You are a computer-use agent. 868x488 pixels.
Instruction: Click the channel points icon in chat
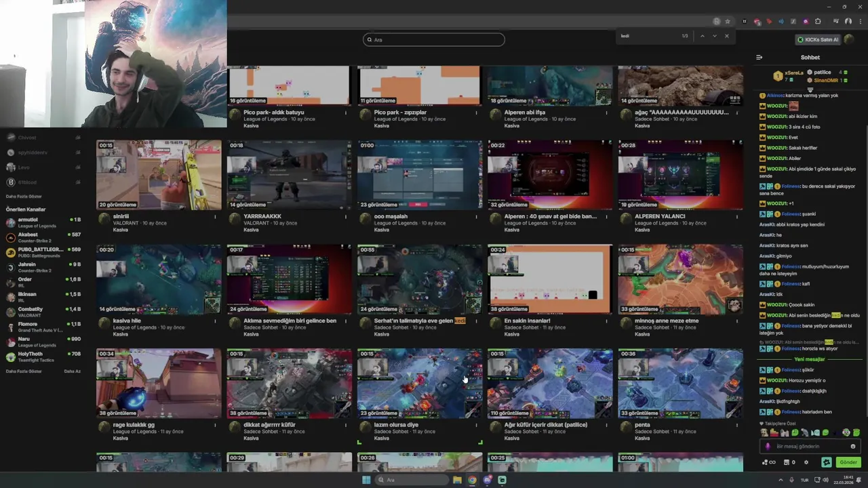pos(768,462)
